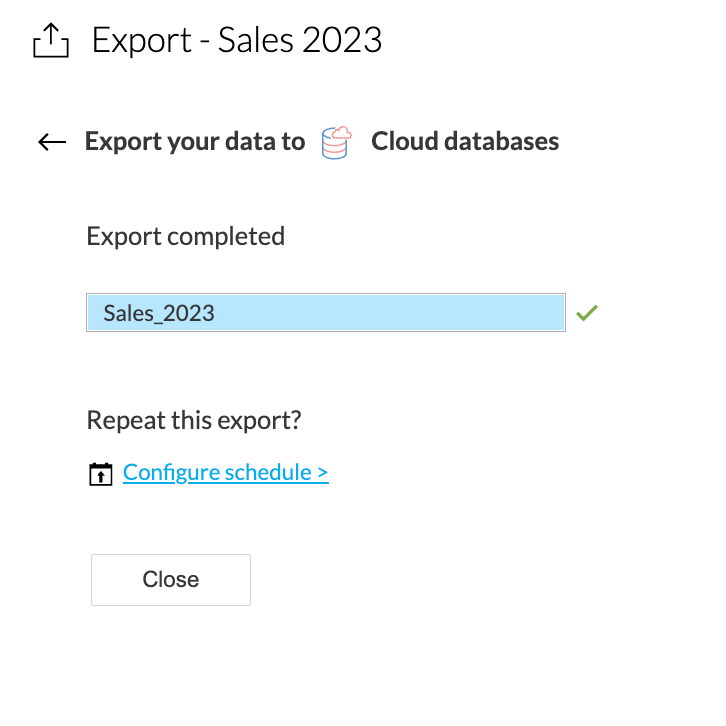Click the green checkmark beside Sales_2023
The height and width of the screenshot is (726, 726).
point(587,313)
